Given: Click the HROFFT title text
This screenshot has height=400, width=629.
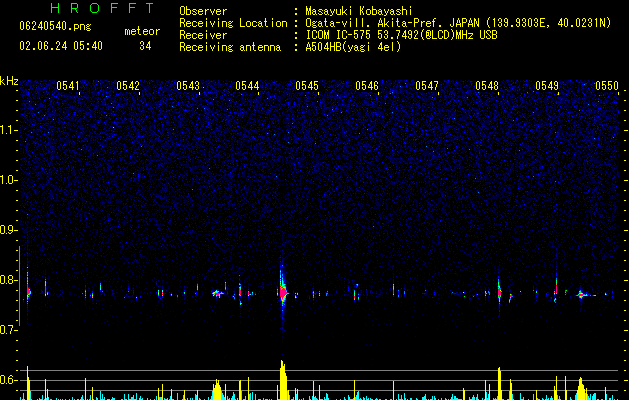Looking at the screenshot, I should point(102,8).
